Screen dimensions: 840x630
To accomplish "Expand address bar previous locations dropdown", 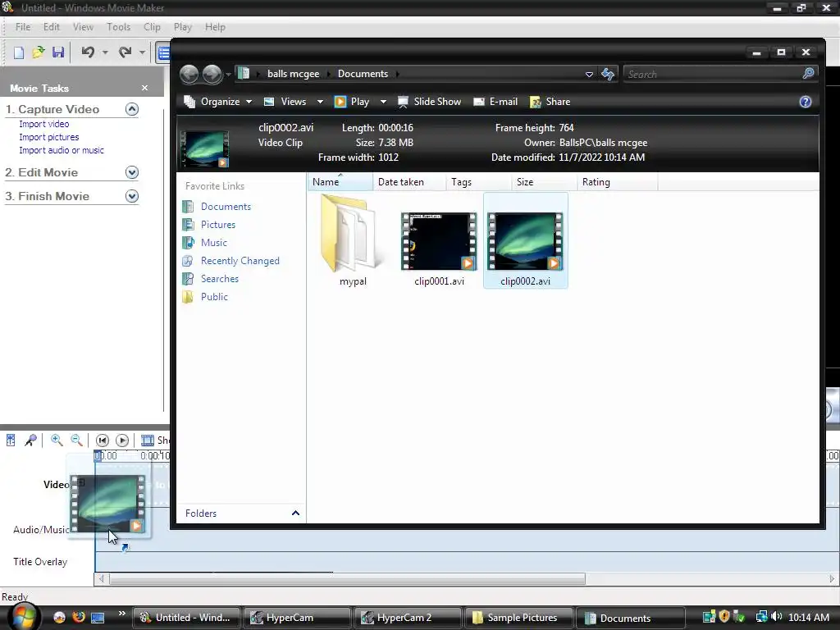I will (589, 74).
